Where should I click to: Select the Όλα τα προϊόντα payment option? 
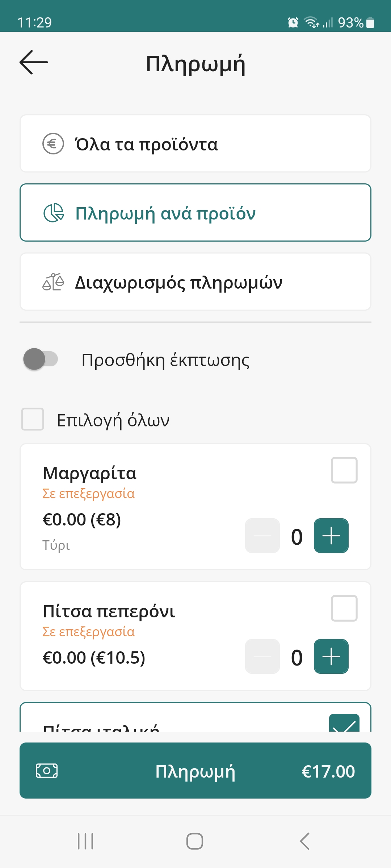(x=195, y=144)
